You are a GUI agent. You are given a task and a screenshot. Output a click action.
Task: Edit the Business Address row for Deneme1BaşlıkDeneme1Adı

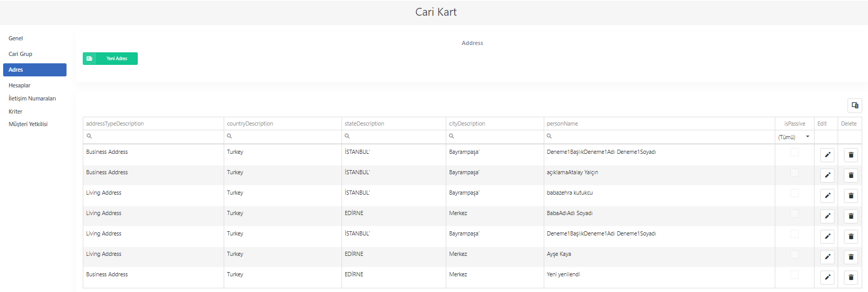click(x=827, y=155)
